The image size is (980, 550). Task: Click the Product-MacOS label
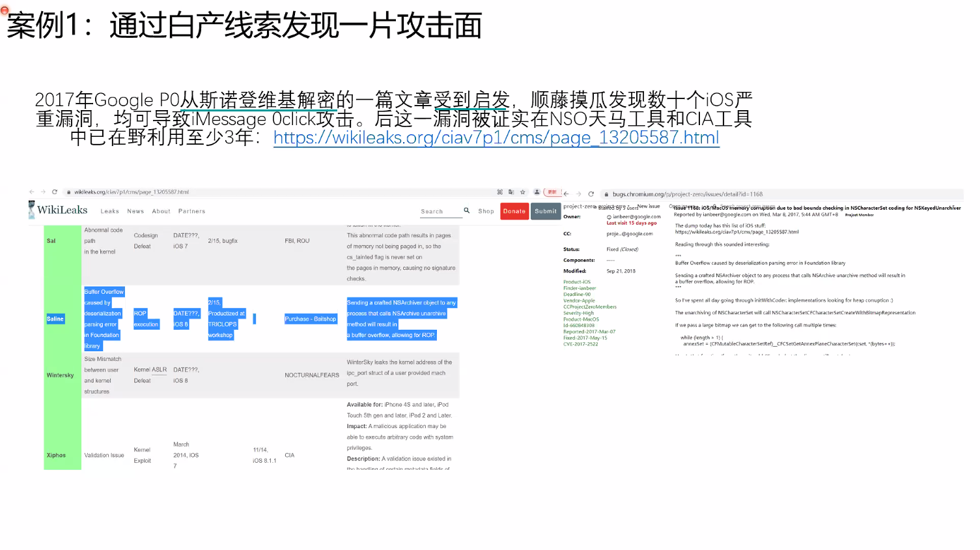click(x=581, y=319)
